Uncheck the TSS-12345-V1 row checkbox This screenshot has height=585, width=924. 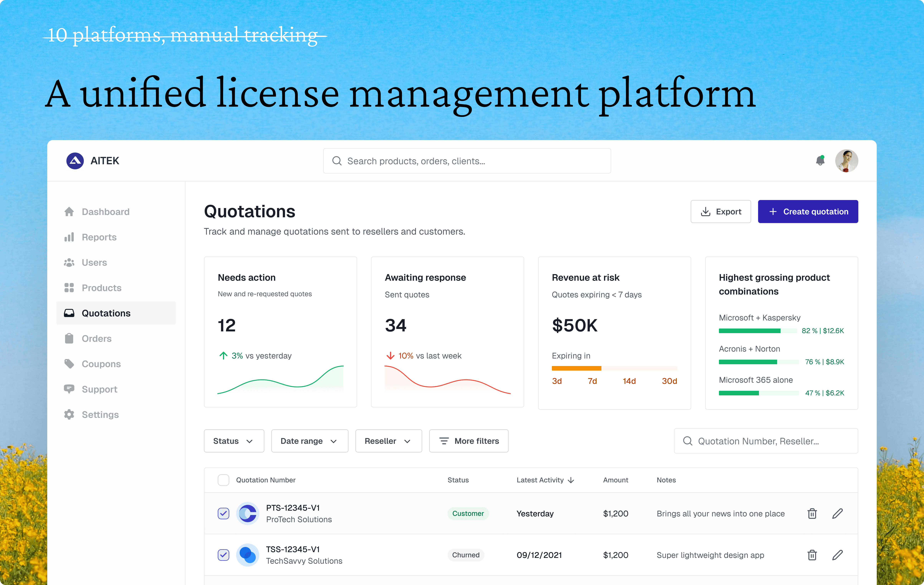[223, 555]
